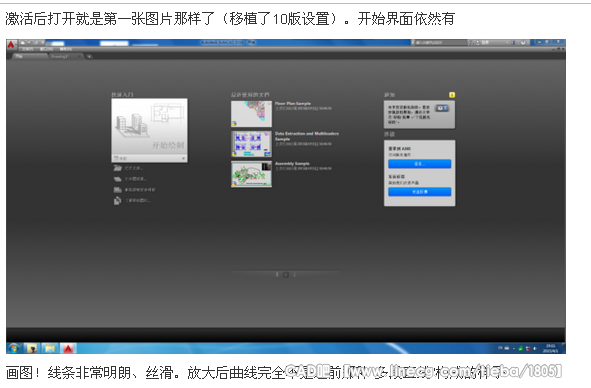Open the help icon in title bar
The width and height of the screenshot is (591, 388).
click(x=523, y=43)
